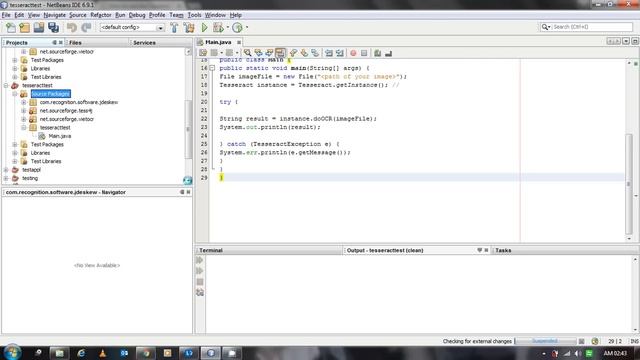Click the Comment editor toolbar icon
This screenshot has height=360, width=640.
(x=378, y=53)
